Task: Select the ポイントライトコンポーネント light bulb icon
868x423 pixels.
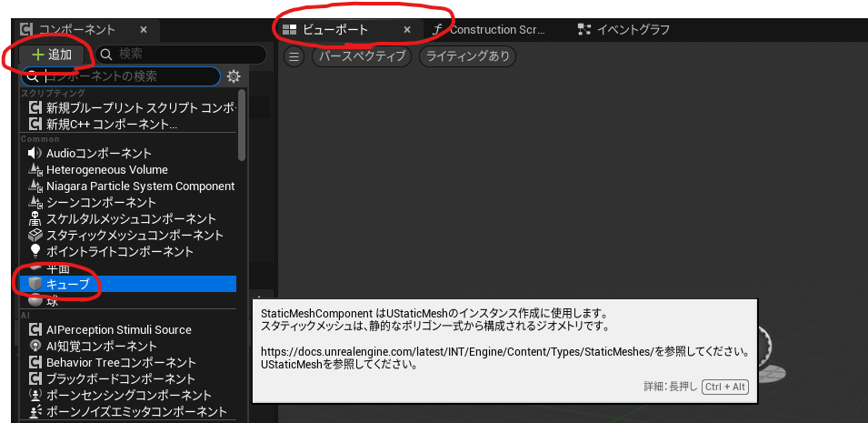Action: [x=35, y=251]
